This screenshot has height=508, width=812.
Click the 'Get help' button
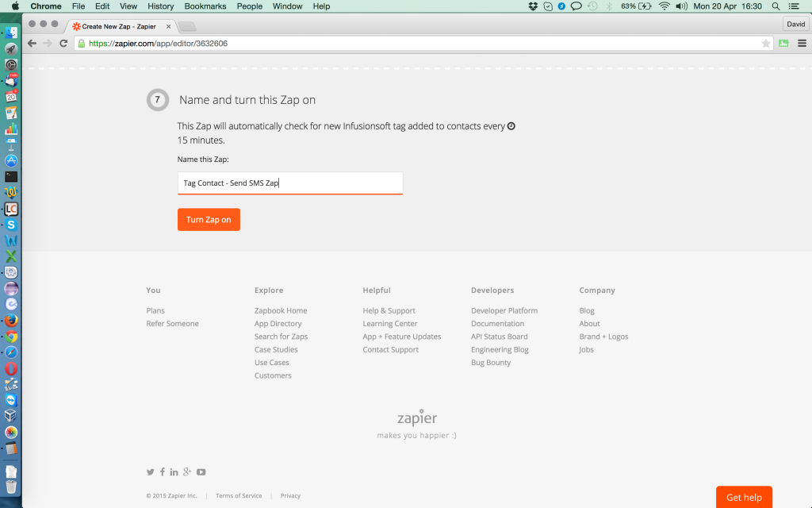(x=744, y=497)
